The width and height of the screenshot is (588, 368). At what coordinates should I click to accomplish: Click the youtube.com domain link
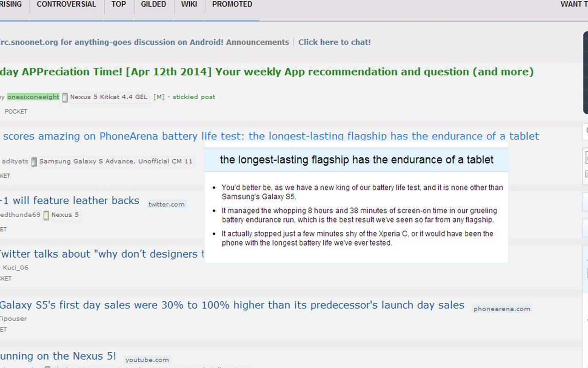click(147, 360)
